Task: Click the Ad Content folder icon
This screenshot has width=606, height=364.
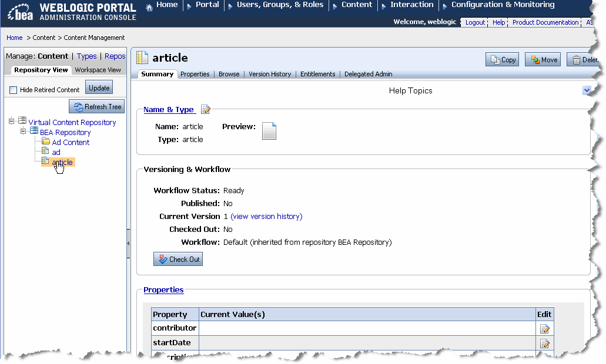Action: click(45, 142)
